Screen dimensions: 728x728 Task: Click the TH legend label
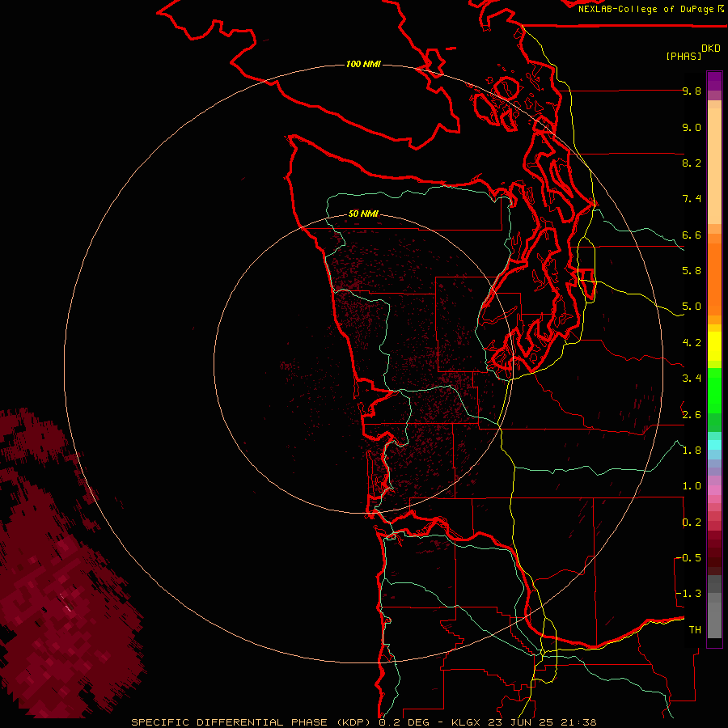point(695,630)
